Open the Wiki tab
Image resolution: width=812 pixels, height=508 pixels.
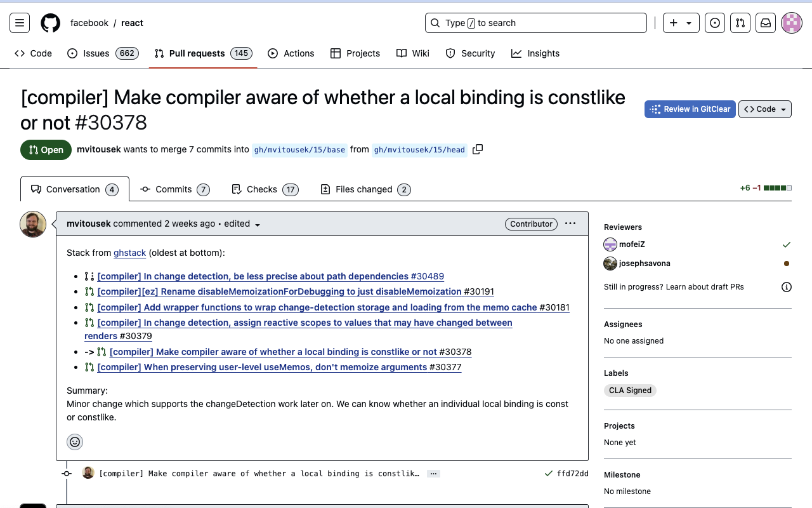[413, 53]
